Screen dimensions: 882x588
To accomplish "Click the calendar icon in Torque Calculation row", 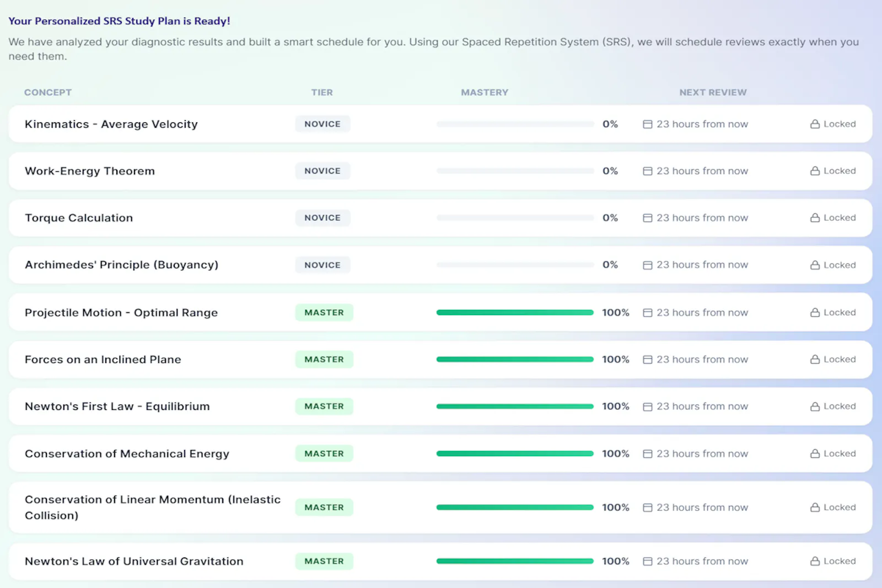I will [x=648, y=218].
